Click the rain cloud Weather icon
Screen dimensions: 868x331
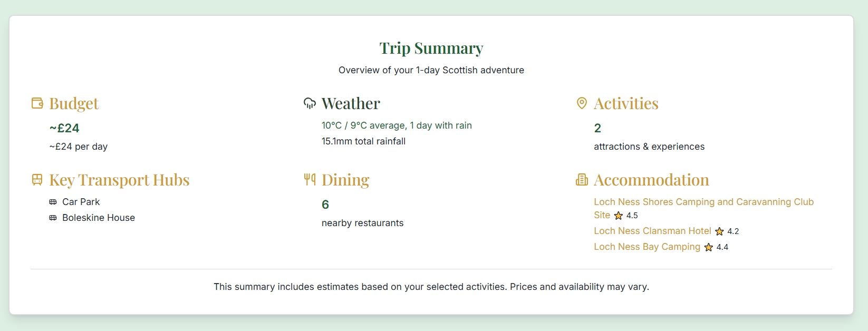[x=310, y=103]
